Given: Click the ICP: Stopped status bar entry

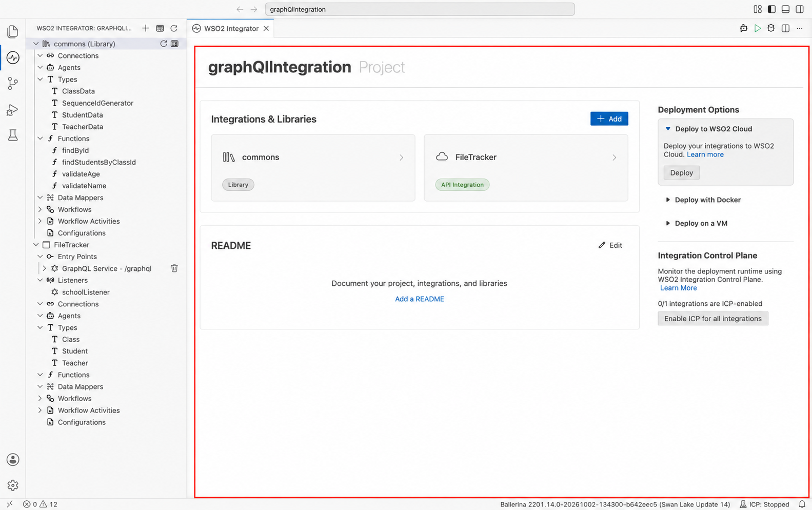Looking at the screenshot, I should [764, 504].
